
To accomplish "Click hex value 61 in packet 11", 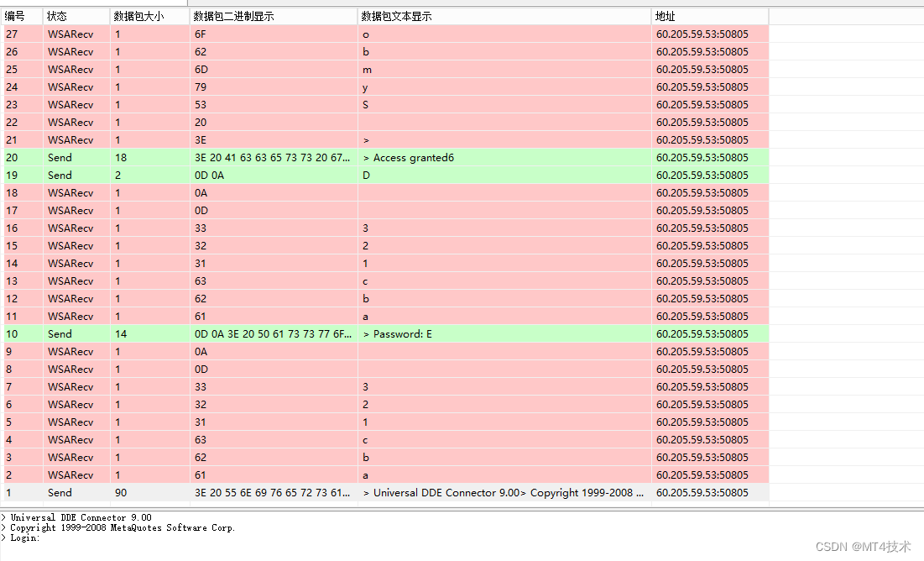I will click(200, 317).
